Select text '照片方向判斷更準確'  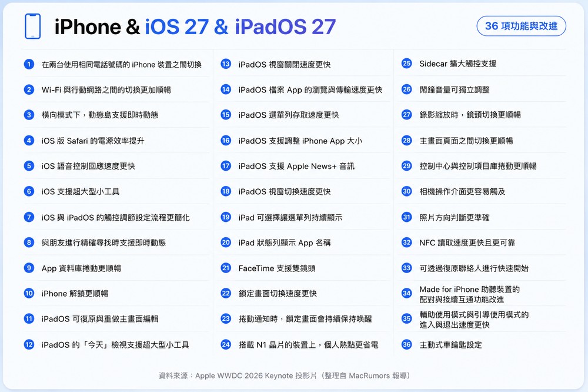455,217
